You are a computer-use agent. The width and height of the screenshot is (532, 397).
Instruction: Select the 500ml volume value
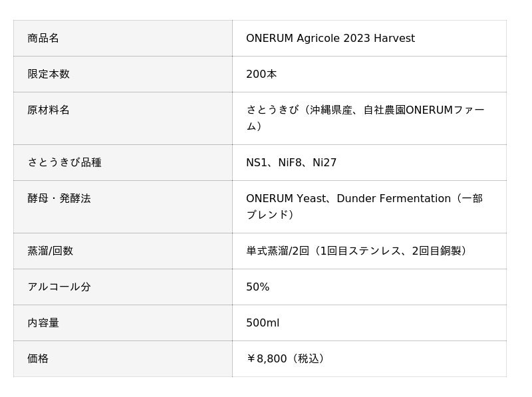(263, 323)
